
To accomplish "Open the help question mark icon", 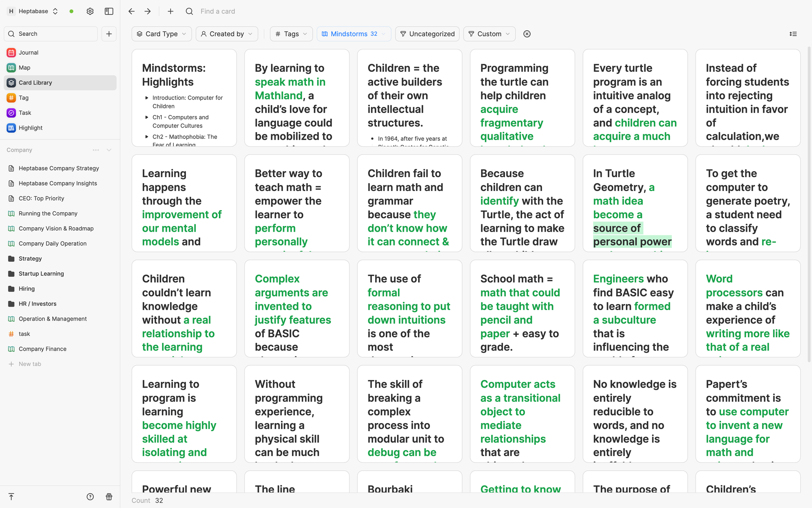I will (90, 497).
